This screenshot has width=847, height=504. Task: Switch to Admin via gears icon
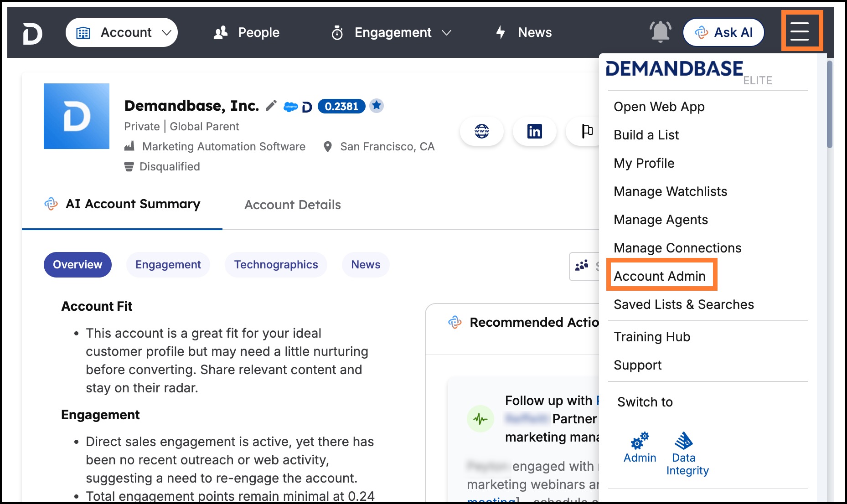(640, 448)
